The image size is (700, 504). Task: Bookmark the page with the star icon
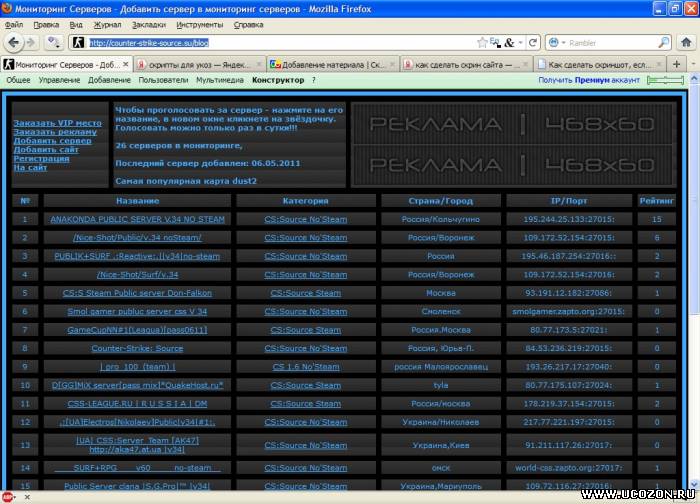[x=482, y=43]
